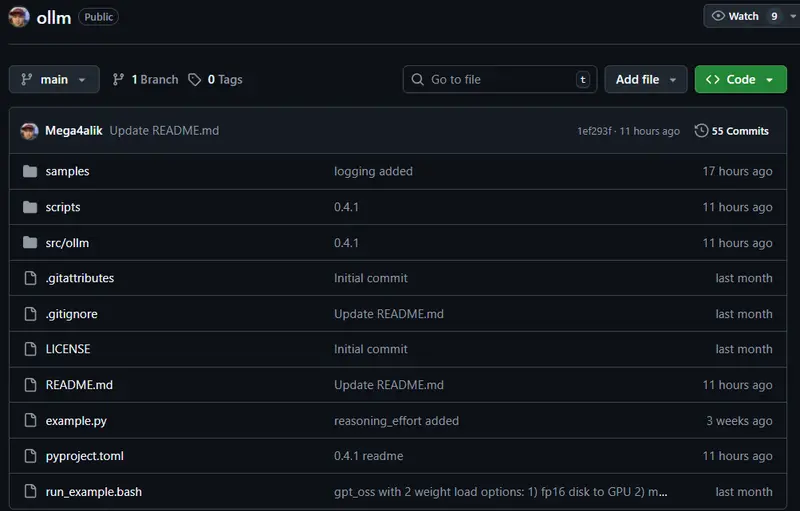Open 'reasoning_effort added' commit message
This screenshot has height=511, width=800.
pos(396,421)
